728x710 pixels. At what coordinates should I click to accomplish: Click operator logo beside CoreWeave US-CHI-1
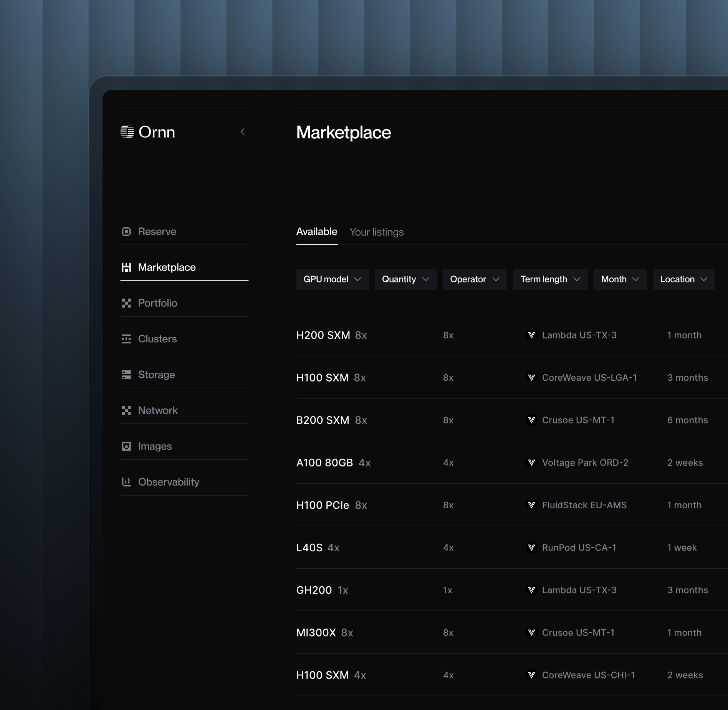point(531,675)
